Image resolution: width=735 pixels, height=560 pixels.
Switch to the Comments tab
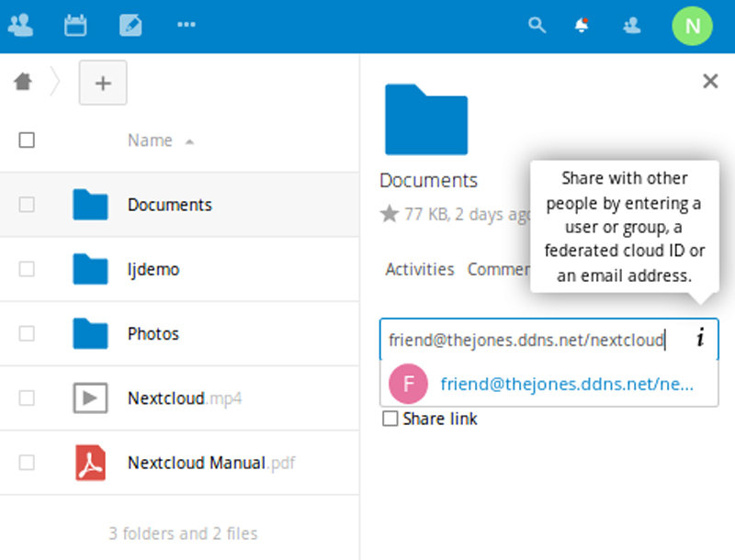point(501,269)
